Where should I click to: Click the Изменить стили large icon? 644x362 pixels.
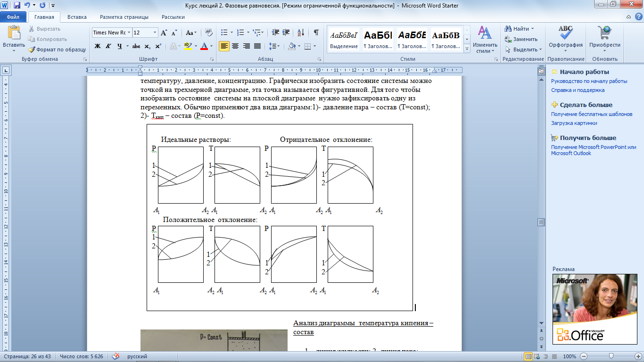(x=485, y=33)
